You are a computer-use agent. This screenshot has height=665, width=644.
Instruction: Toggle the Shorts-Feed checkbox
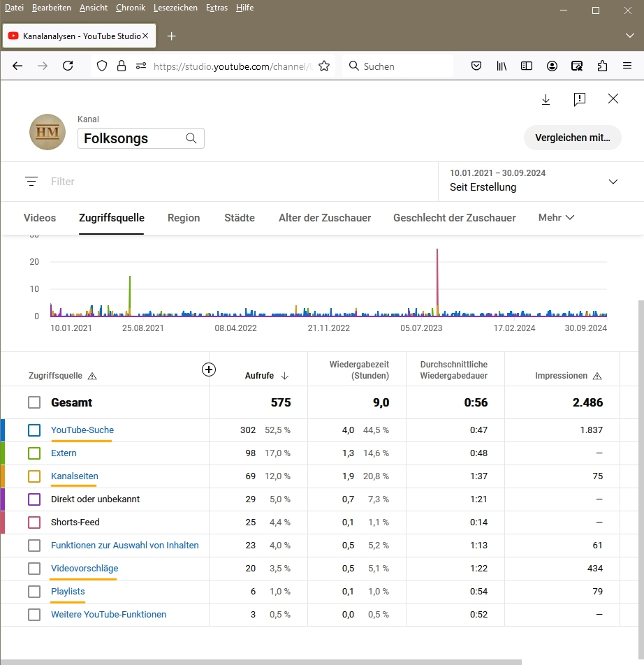pos(34,522)
